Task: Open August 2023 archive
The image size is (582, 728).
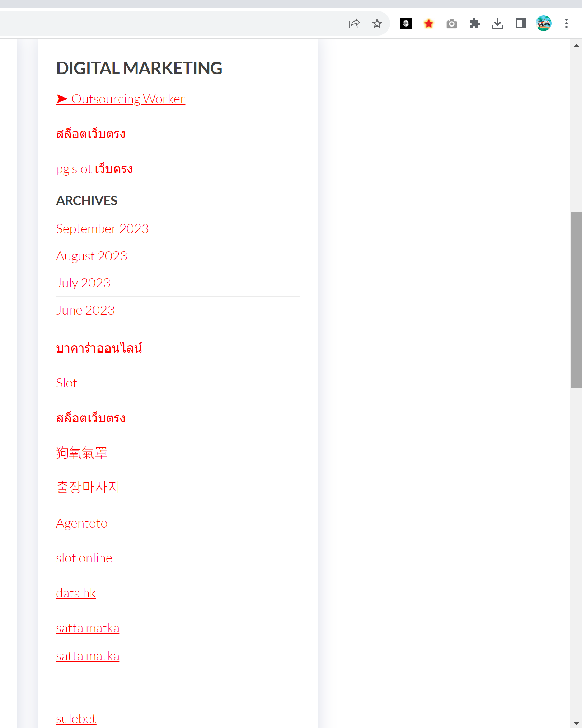Action: click(91, 256)
